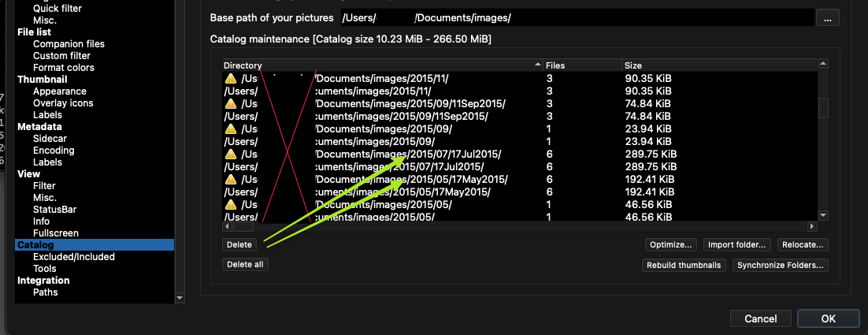Confirm settings with OK
Image resolution: width=868 pixels, height=335 pixels.
point(828,318)
